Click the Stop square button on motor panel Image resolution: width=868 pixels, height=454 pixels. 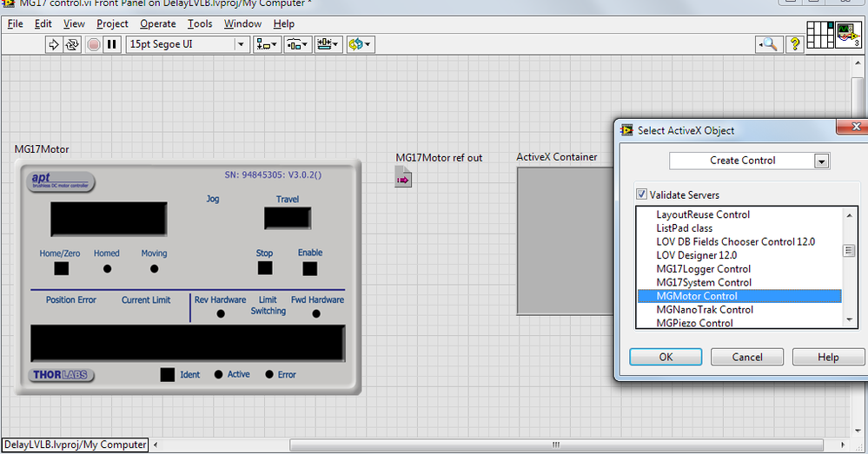tap(265, 268)
